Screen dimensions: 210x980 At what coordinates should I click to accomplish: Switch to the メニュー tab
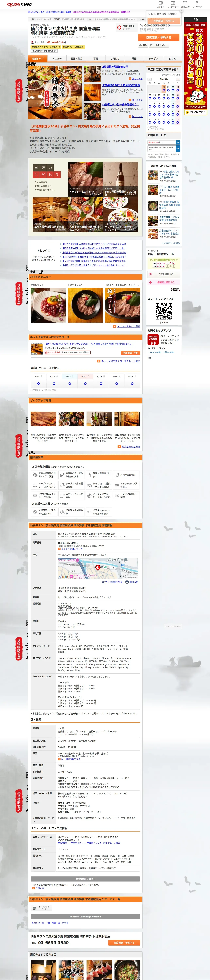pos(57,59)
